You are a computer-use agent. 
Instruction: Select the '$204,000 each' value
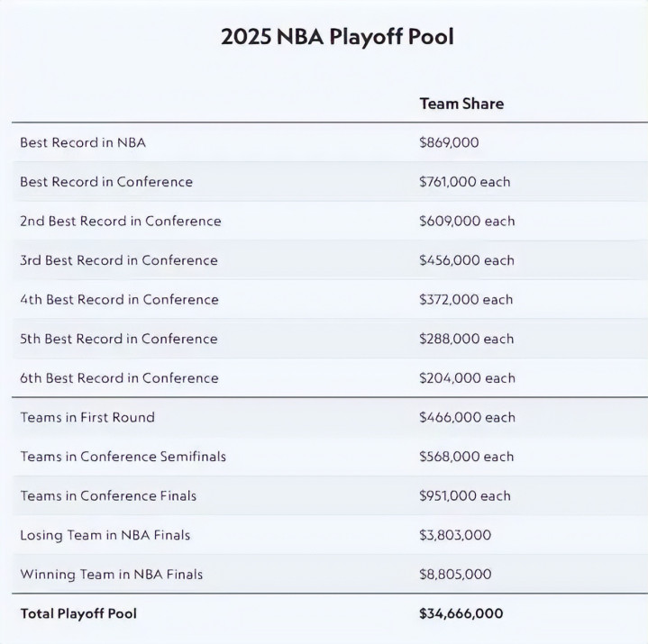point(467,378)
